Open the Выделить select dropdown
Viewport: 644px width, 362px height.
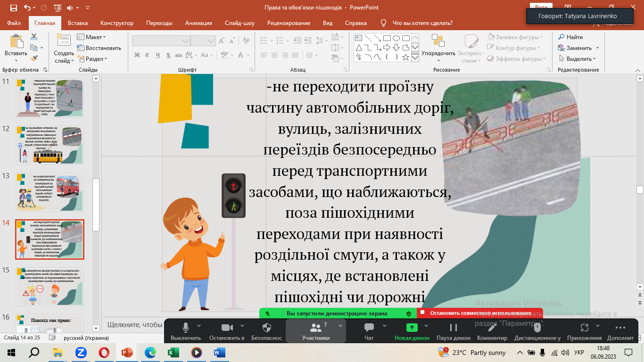(578, 59)
